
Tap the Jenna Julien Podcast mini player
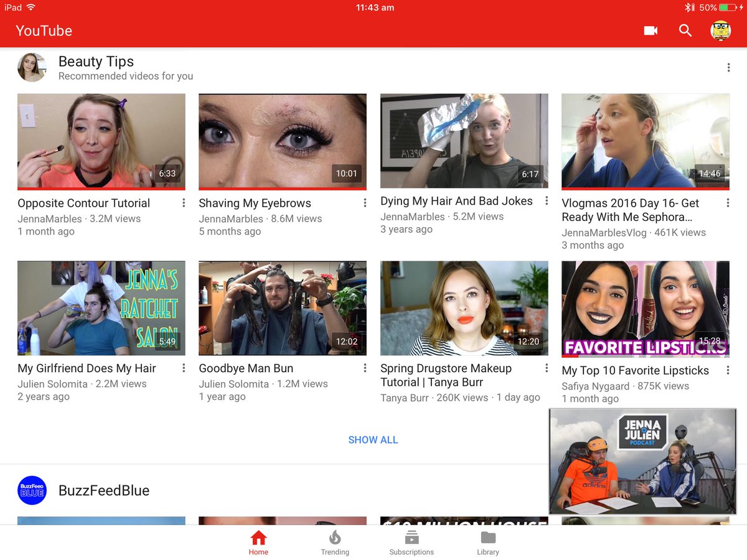pyautogui.click(x=642, y=461)
